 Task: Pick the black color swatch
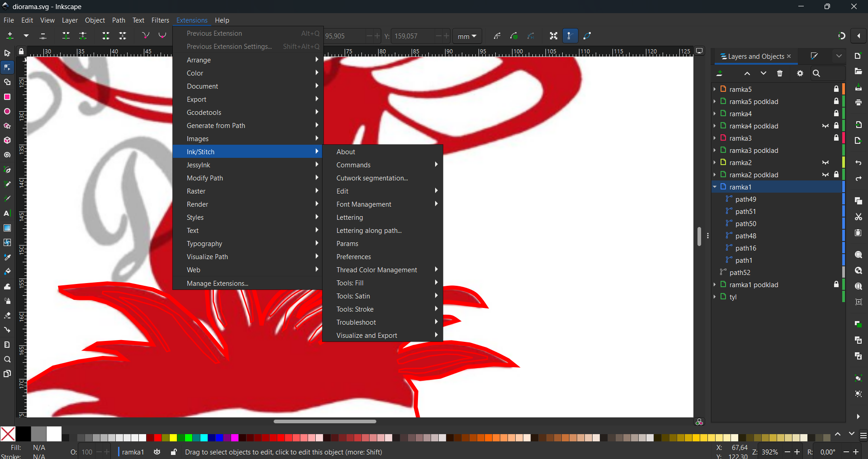point(23,434)
